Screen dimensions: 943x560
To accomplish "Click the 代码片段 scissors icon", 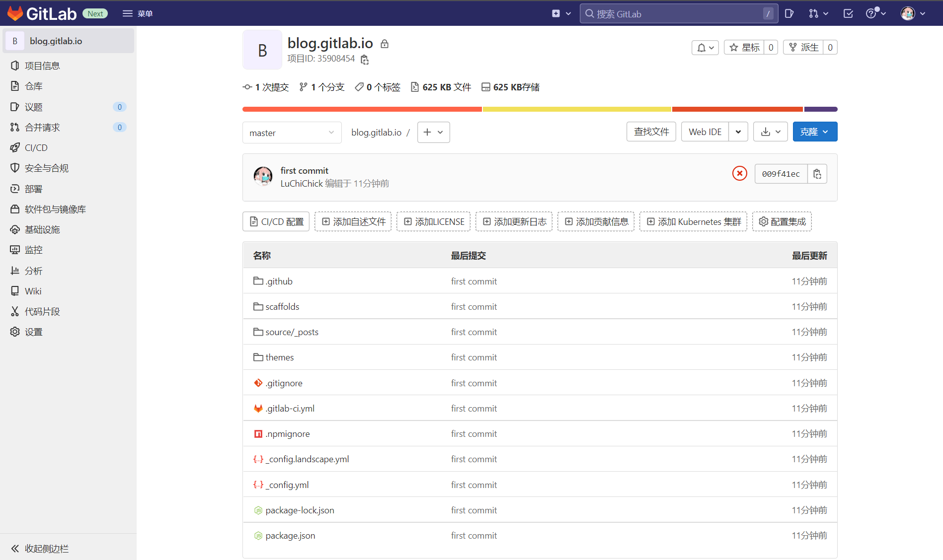I will tap(15, 311).
